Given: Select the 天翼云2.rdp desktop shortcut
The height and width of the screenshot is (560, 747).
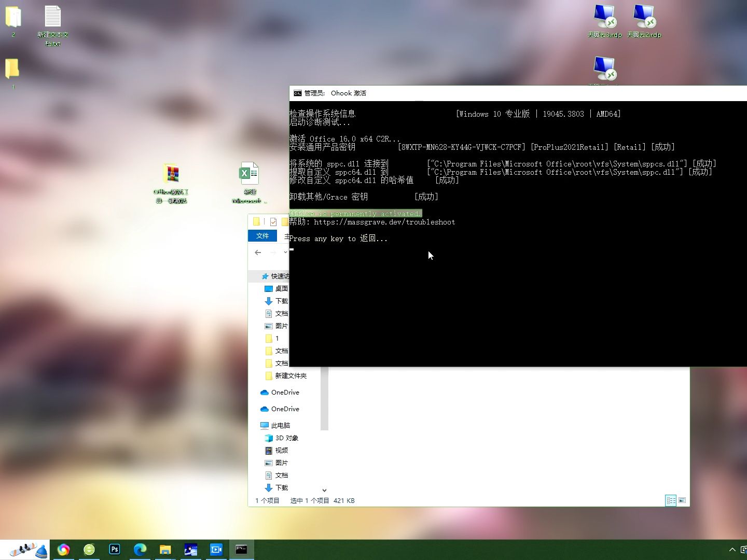Looking at the screenshot, I should pyautogui.click(x=644, y=21).
